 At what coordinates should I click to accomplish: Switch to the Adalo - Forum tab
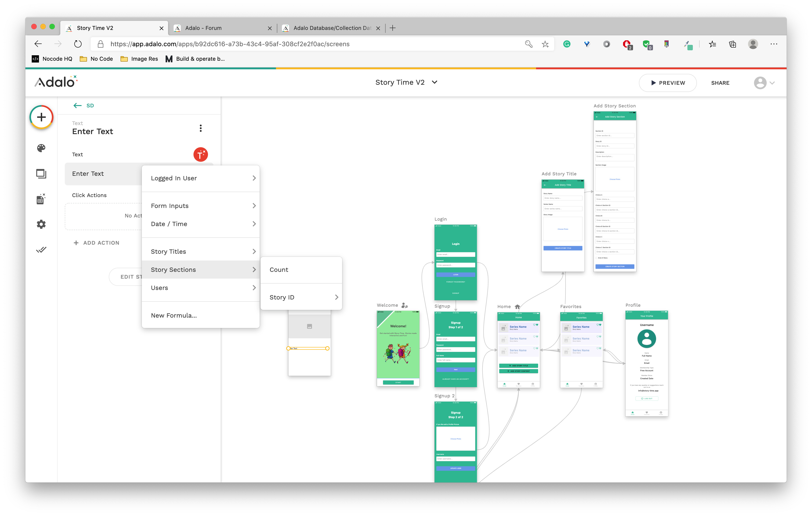(203, 28)
